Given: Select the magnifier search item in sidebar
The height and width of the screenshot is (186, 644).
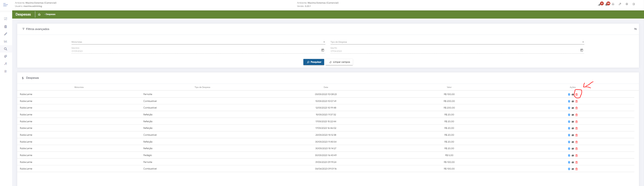Looking at the screenshot, I should [x=6, y=49].
